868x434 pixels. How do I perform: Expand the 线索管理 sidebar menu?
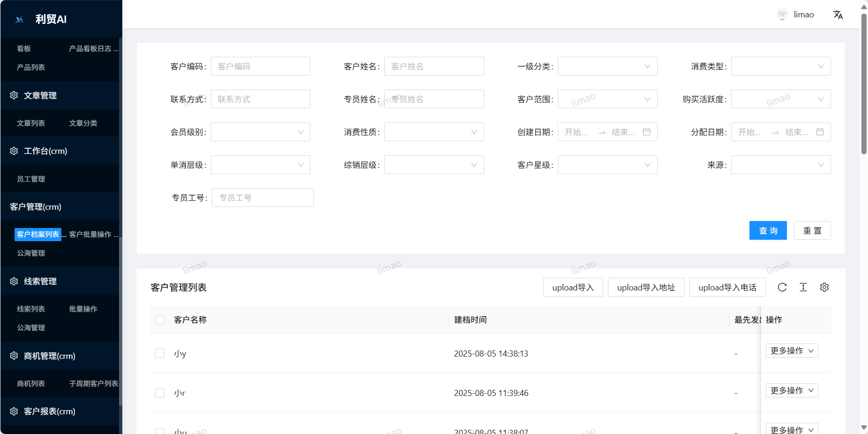[x=40, y=281]
